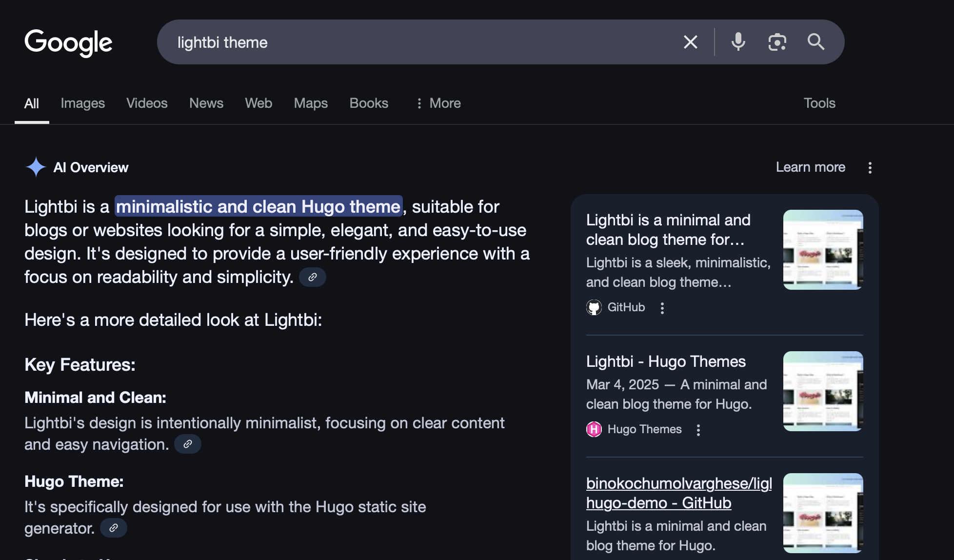Open three-dot menu next to GitHub source
Viewport: 954px width, 560px height.
pyautogui.click(x=662, y=308)
